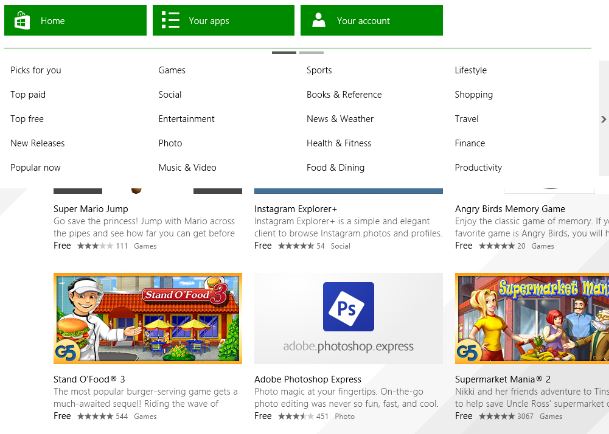Open Stand O'Food 3 banner image

coord(148,318)
